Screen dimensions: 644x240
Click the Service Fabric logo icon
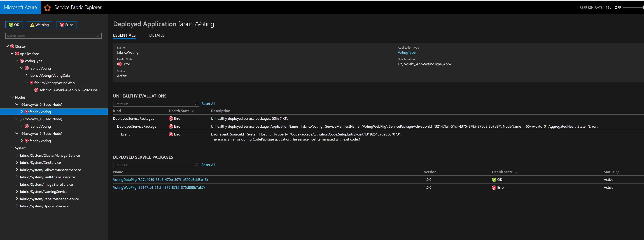47,8
